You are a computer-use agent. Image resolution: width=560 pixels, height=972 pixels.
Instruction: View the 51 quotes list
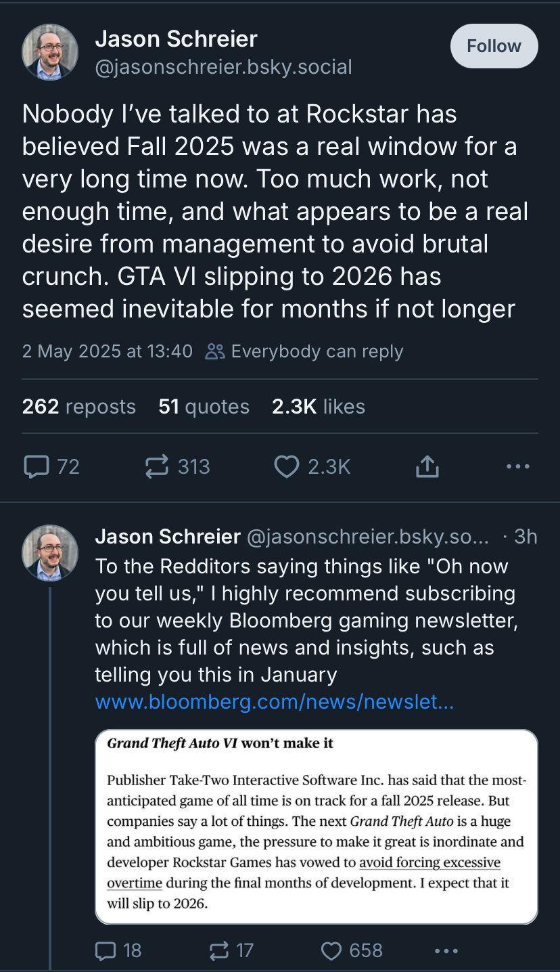204,407
